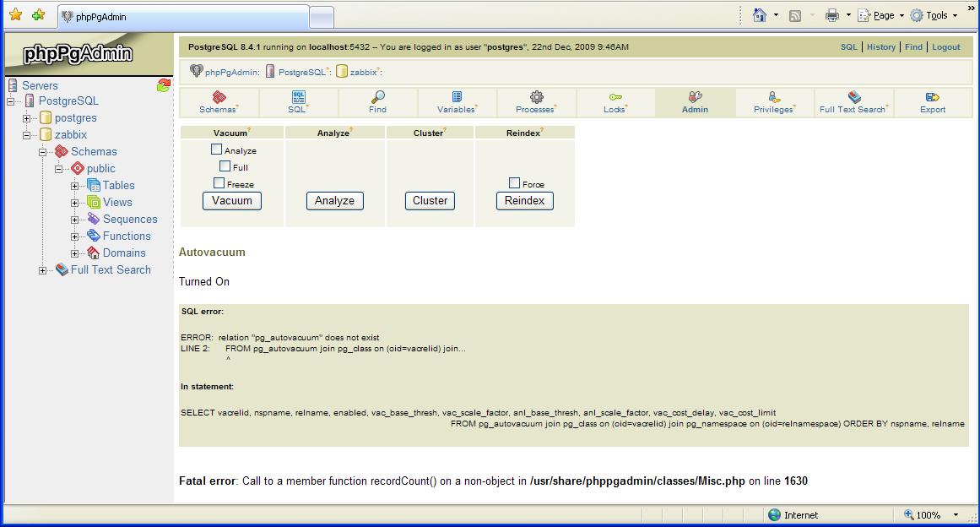Expand the Full Text Search tree node
The height and width of the screenshot is (527, 980).
point(42,270)
